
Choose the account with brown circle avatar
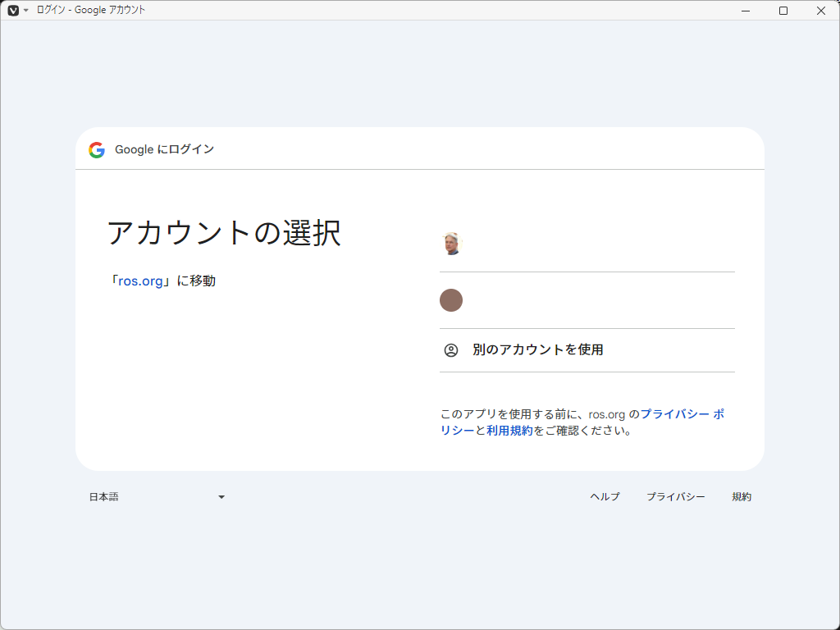click(587, 300)
